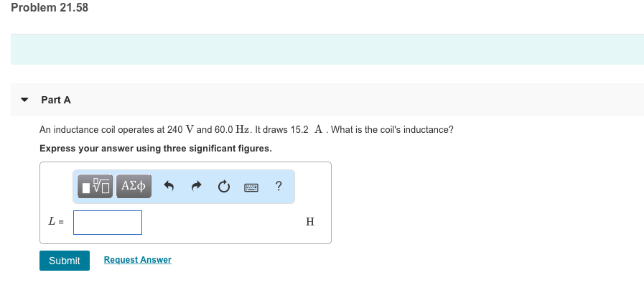Focus the L answer input box
Viewport: 644px width, 303px height.
(x=108, y=223)
